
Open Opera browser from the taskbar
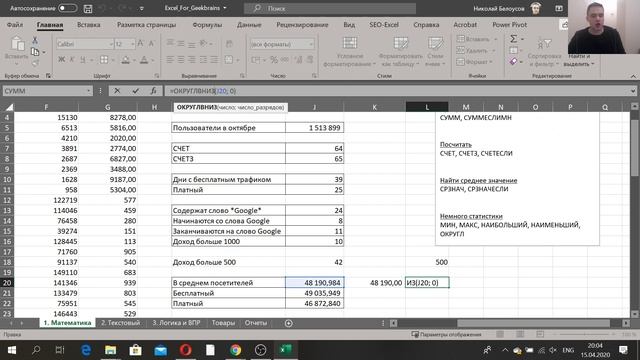coord(185,350)
